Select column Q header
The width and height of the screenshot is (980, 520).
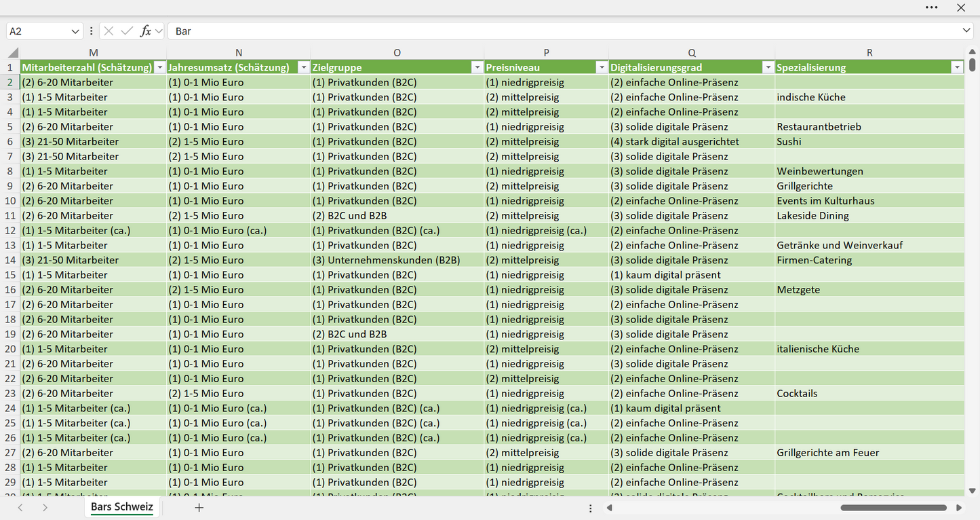click(692, 53)
